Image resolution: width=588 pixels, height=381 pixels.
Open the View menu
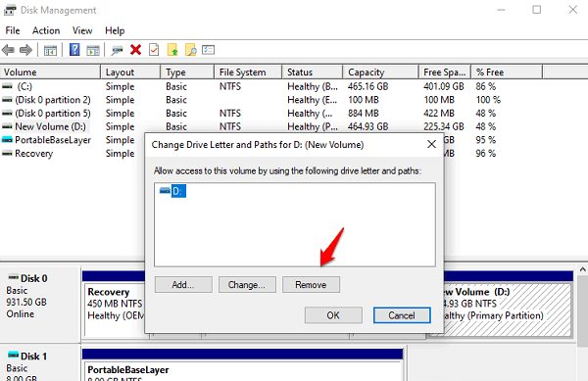click(x=82, y=30)
